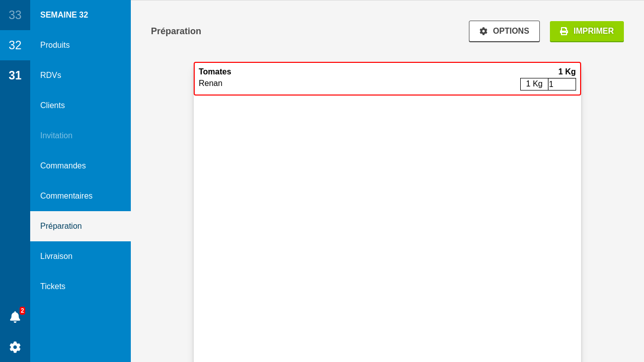Switch to week 31
This screenshot has height=362, width=644.
(15, 75)
